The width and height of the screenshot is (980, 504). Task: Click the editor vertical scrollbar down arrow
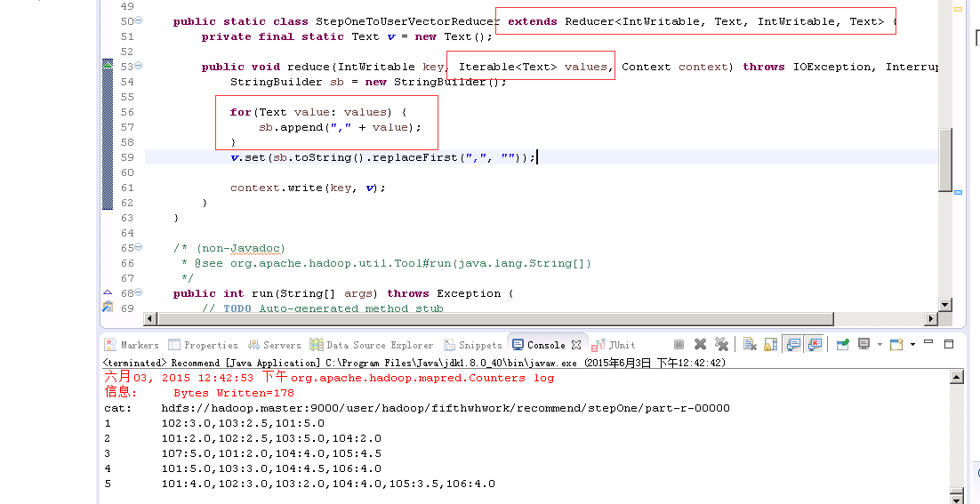(x=945, y=305)
